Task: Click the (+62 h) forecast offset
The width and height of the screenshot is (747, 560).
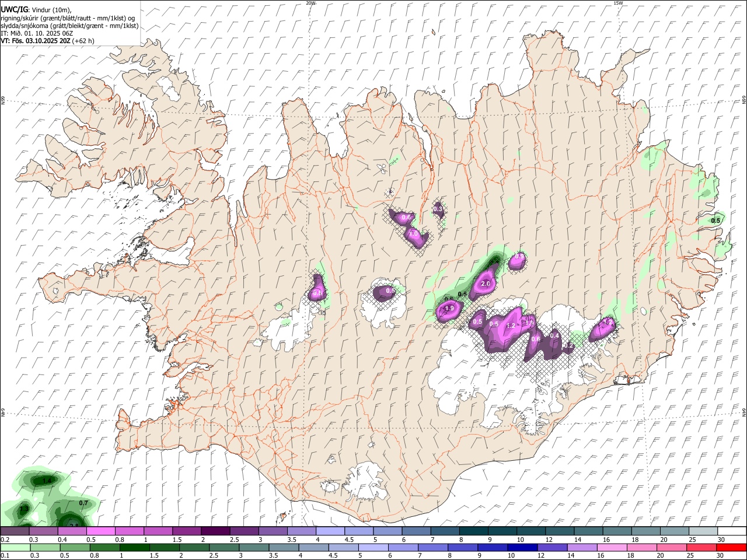Action: point(83,41)
